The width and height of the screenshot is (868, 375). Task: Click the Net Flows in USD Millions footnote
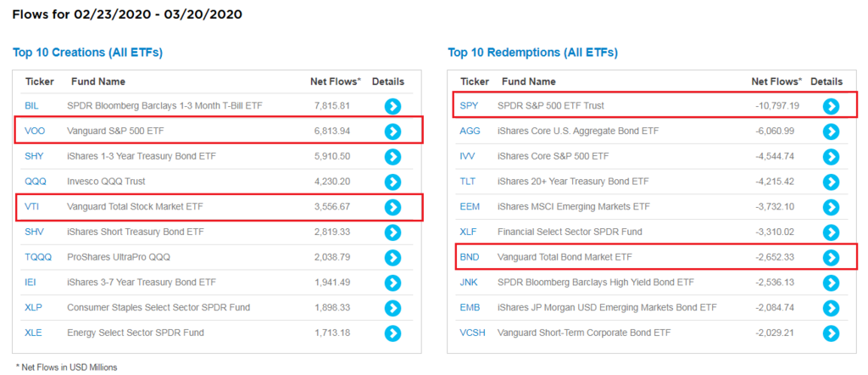coord(66,367)
